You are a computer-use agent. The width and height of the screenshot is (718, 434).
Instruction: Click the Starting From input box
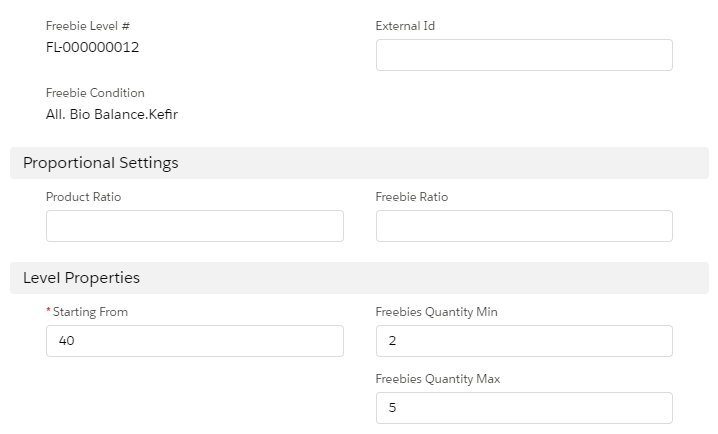[x=195, y=341]
